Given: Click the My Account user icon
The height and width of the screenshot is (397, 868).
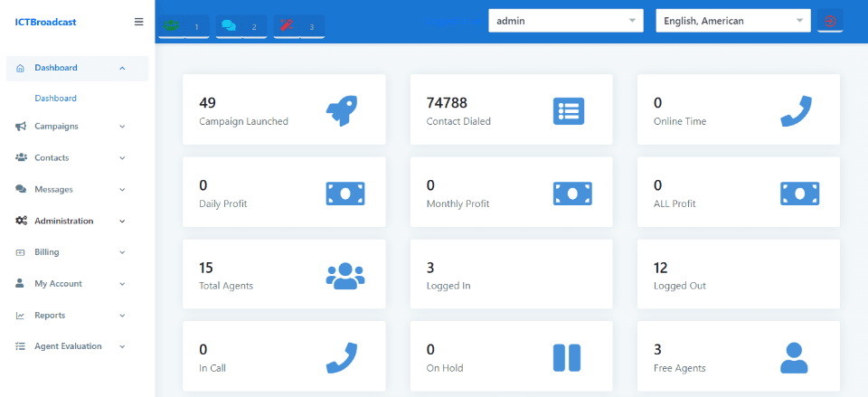Looking at the screenshot, I should pos(20,283).
